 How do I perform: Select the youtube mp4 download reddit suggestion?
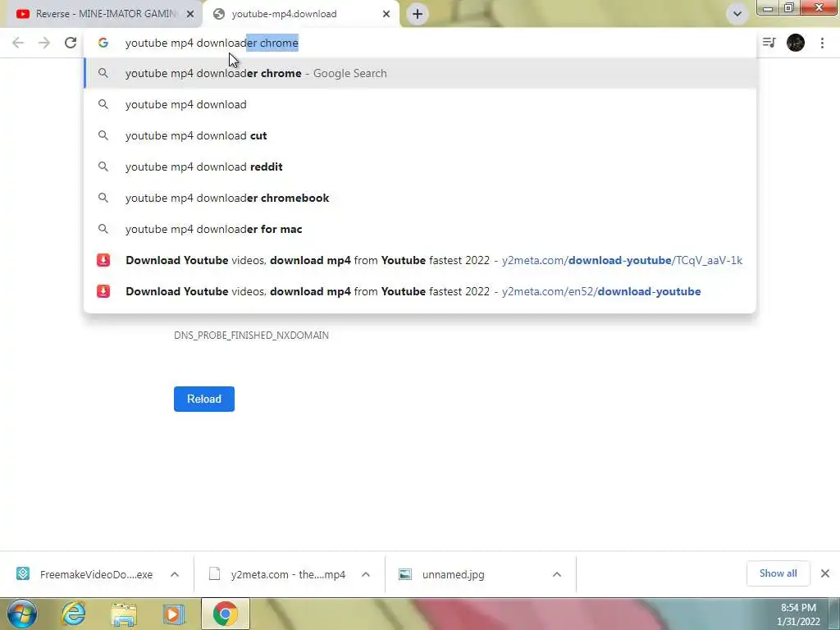click(420, 167)
